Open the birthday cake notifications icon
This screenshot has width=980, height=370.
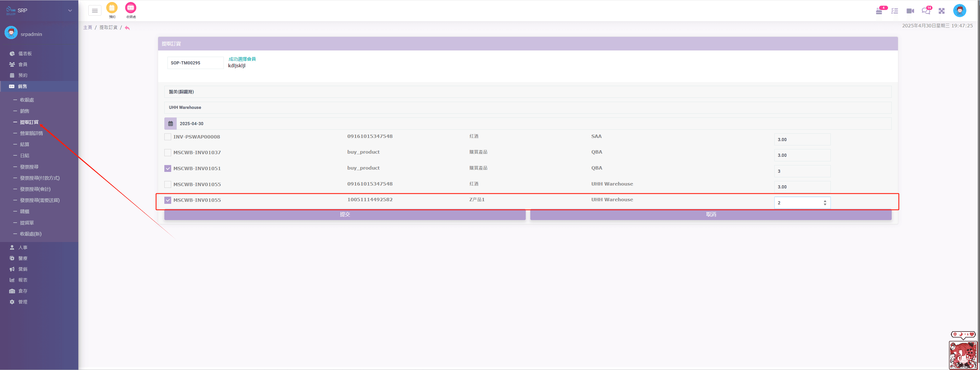879,11
